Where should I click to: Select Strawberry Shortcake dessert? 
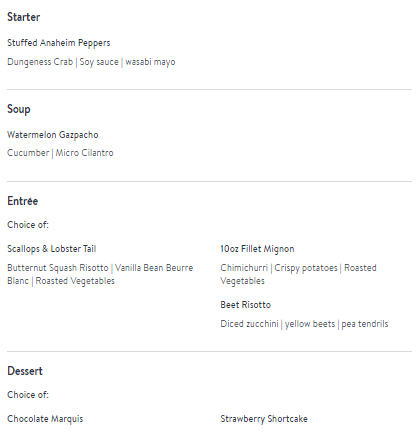point(264,419)
